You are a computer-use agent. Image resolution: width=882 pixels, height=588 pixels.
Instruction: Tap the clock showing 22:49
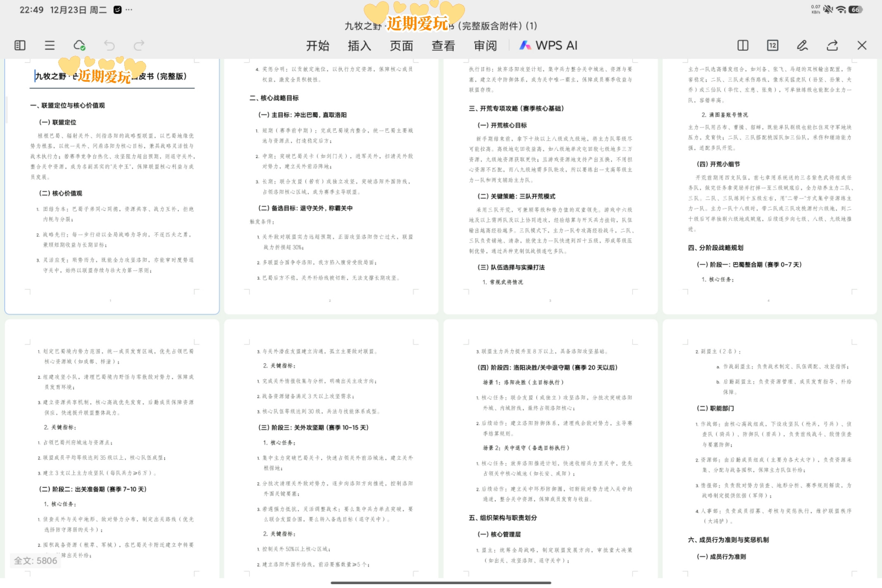tap(31, 9)
